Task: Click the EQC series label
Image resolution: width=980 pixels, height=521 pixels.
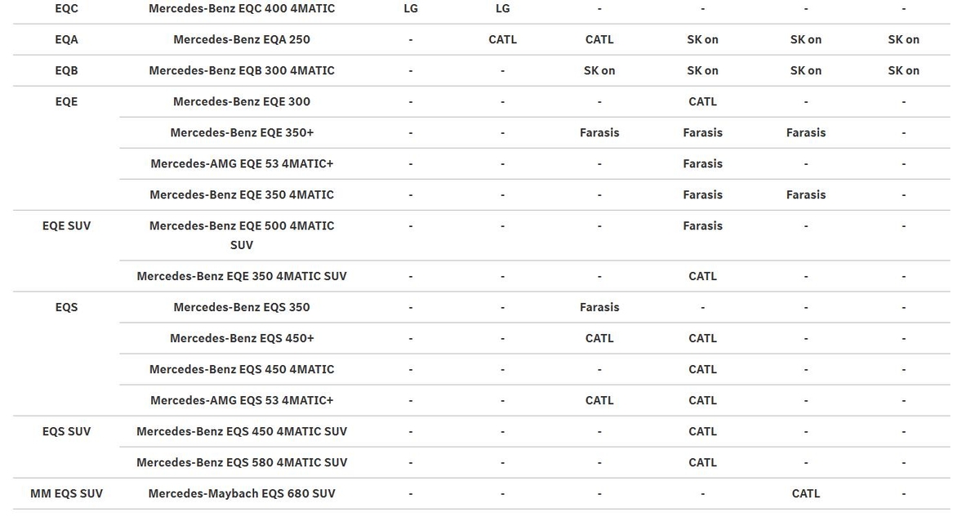Action: [x=66, y=8]
